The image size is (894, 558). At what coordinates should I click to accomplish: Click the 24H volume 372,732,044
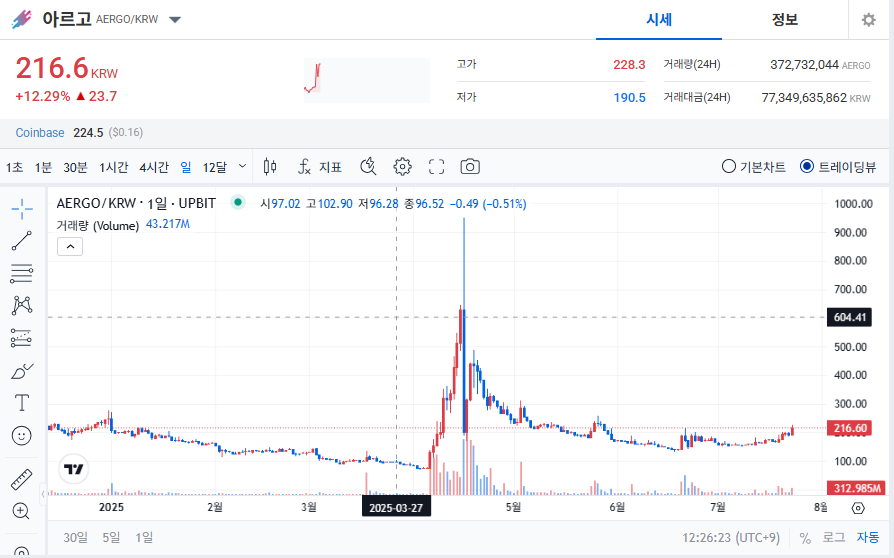coord(804,65)
